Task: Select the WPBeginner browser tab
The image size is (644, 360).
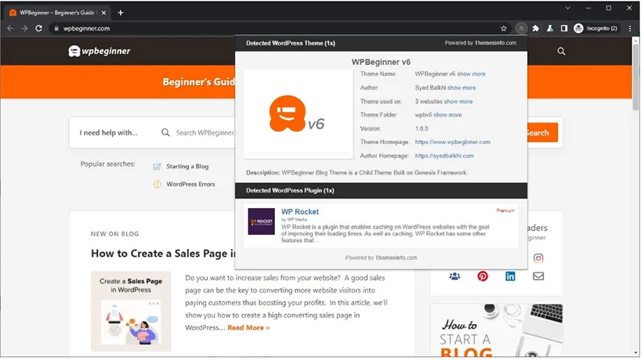Action: coord(57,13)
